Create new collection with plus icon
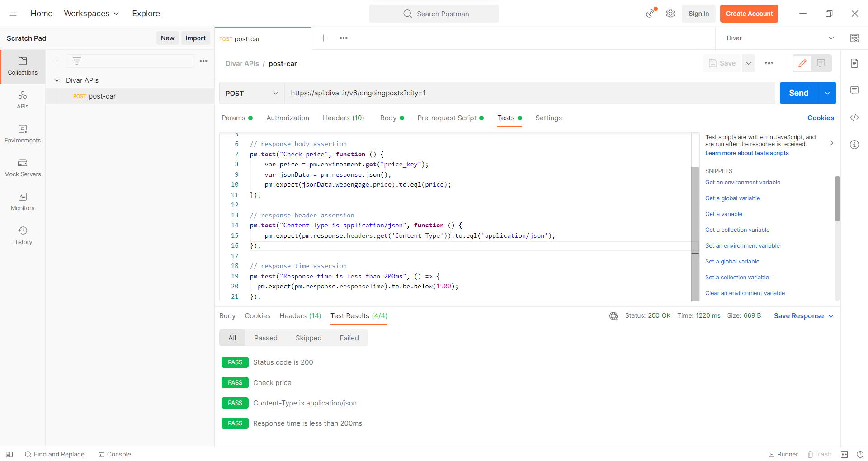This screenshot has height=461, width=868. (57, 61)
